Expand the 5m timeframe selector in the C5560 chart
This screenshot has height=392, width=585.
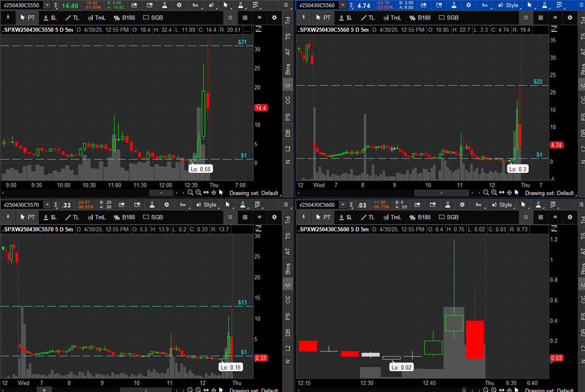tap(485, 5)
